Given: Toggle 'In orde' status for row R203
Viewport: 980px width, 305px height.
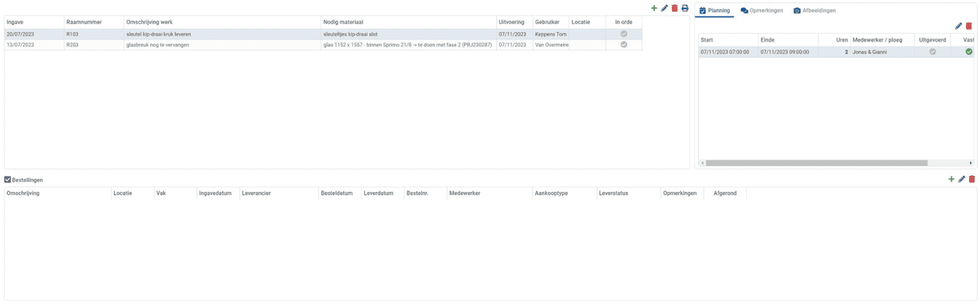Looking at the screenshot, I should click(x=624, y=45).
